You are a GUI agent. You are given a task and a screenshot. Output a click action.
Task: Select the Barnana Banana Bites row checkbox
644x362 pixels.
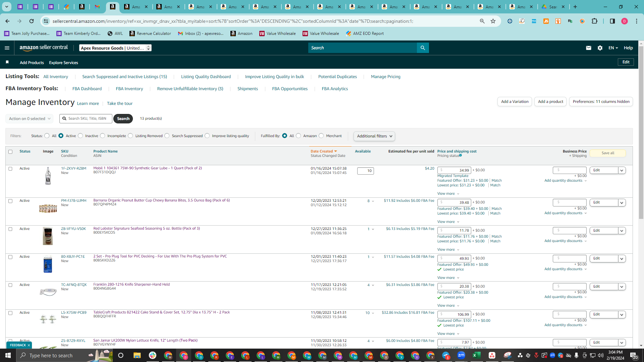(x=10, y=201)
